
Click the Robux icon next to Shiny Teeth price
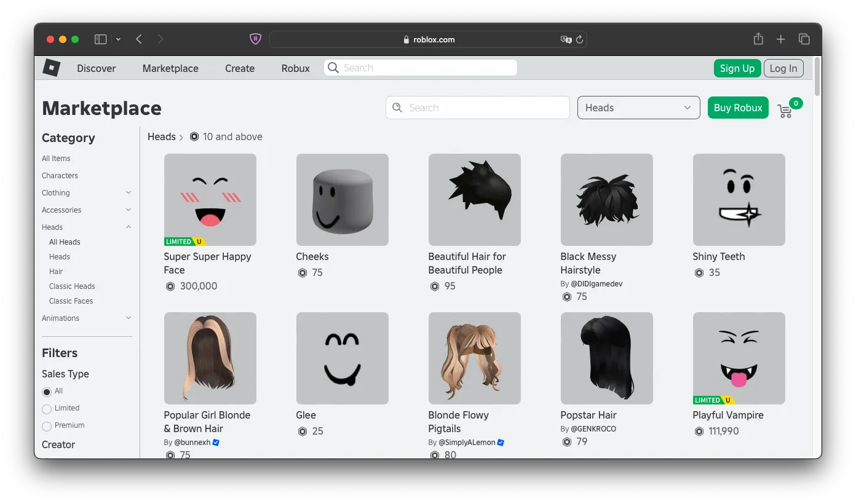(x=699, y=272)
